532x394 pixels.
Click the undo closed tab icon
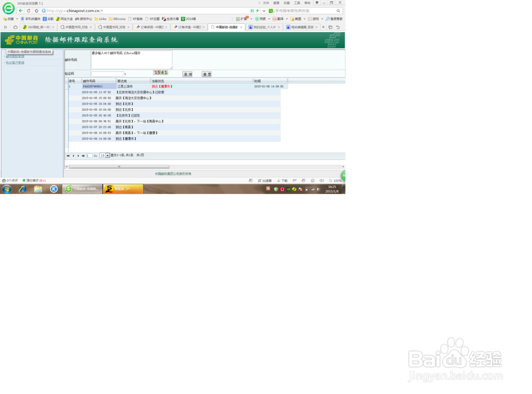pyautogui.click(x=338, y=27)
